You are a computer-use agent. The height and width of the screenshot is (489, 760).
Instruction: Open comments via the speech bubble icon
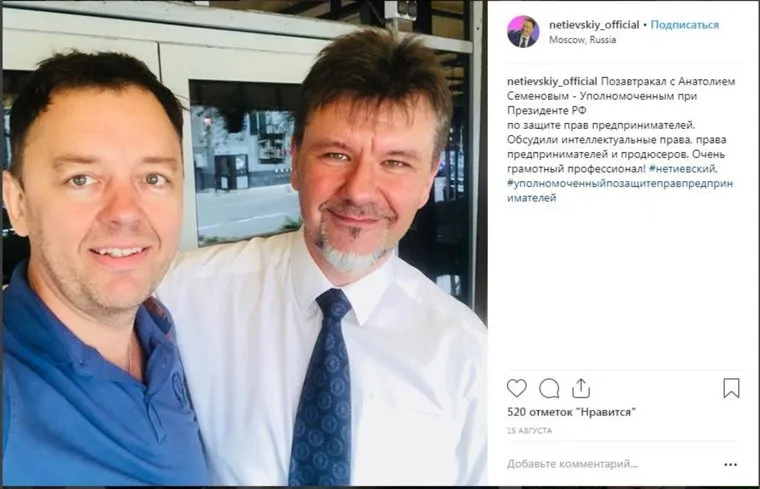click(549, 388)
